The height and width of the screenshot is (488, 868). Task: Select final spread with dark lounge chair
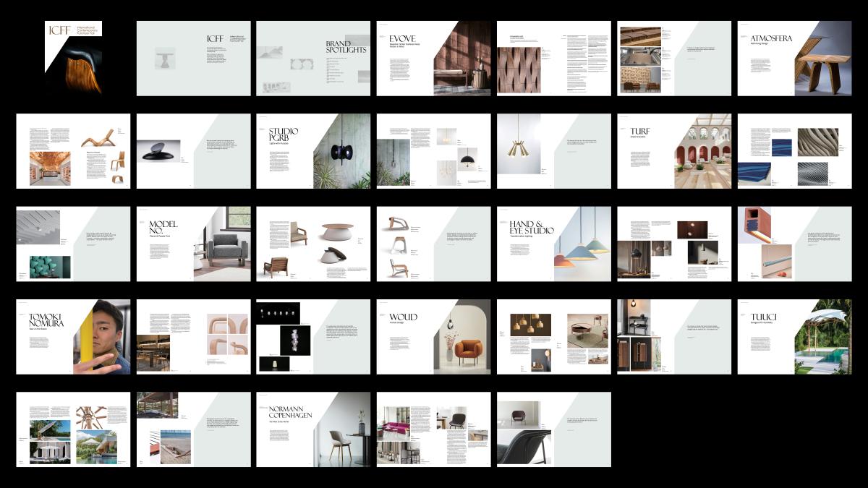pyautogui.click(x=554, y=429)
